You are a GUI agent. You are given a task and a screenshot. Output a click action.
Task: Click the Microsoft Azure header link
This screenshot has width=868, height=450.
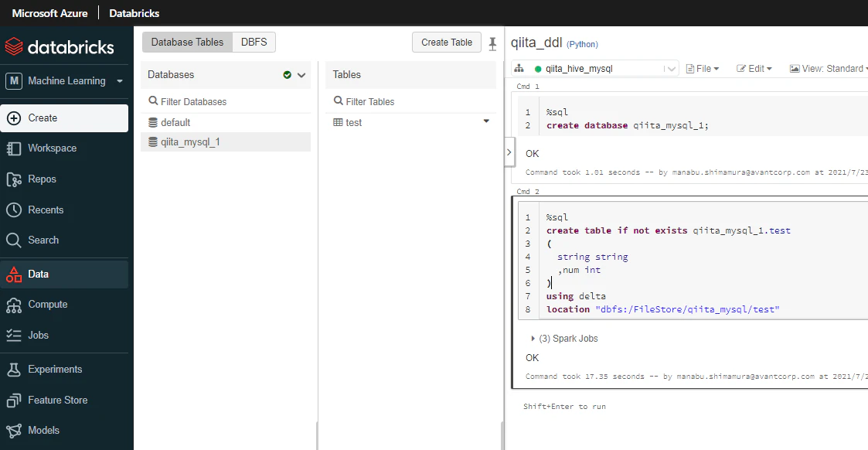49,13
